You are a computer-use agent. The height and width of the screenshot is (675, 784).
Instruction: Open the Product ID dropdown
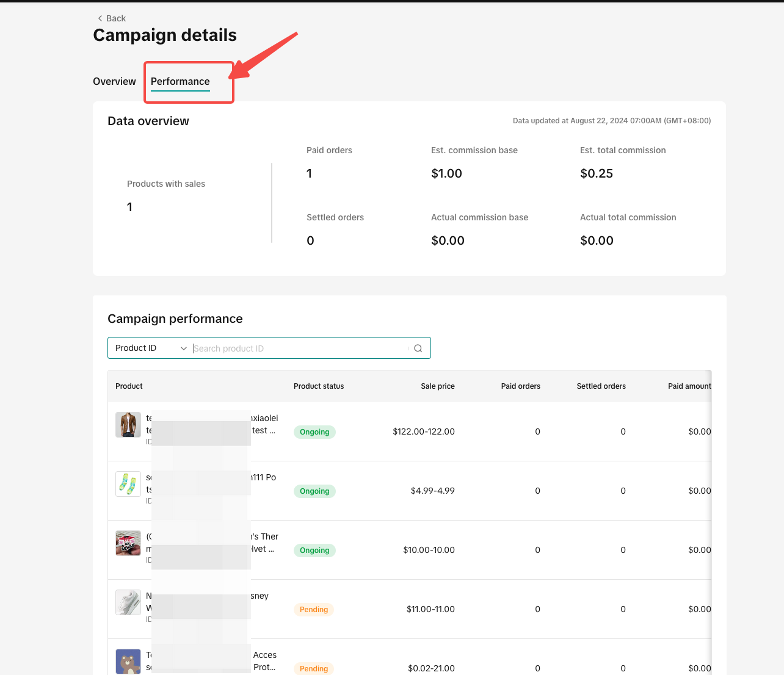[x=150, y=348]
